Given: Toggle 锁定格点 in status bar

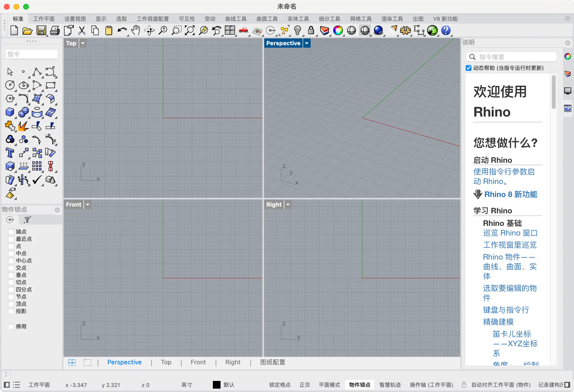Looking at the screenshot, I should coord(280,385).
